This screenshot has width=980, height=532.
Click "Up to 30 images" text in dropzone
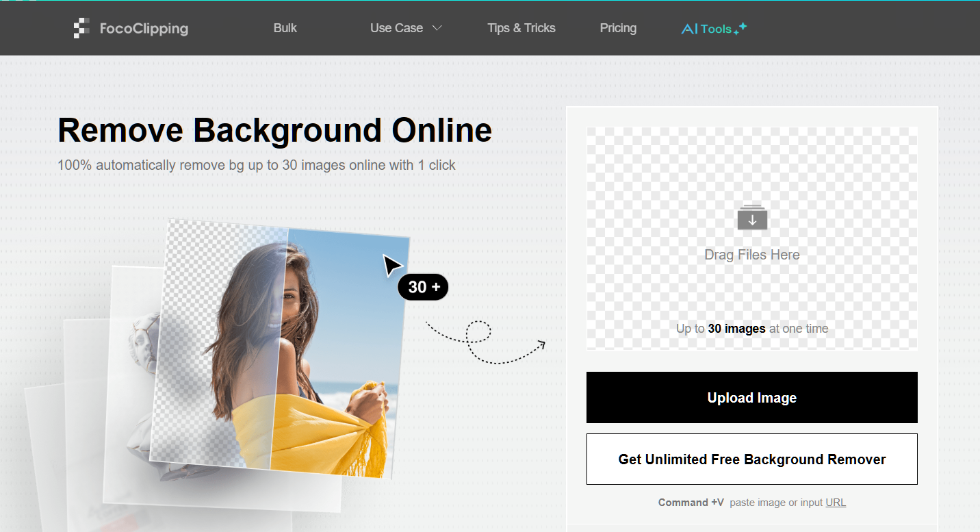pos(751,329)
